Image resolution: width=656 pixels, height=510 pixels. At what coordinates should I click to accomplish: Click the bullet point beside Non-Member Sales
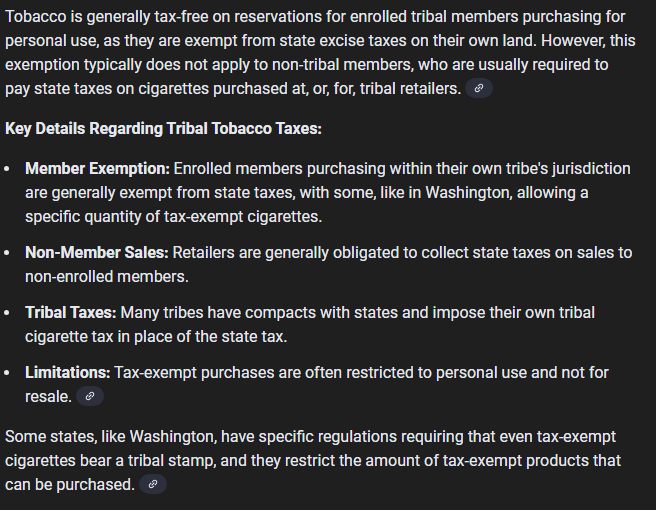point(7,253)
